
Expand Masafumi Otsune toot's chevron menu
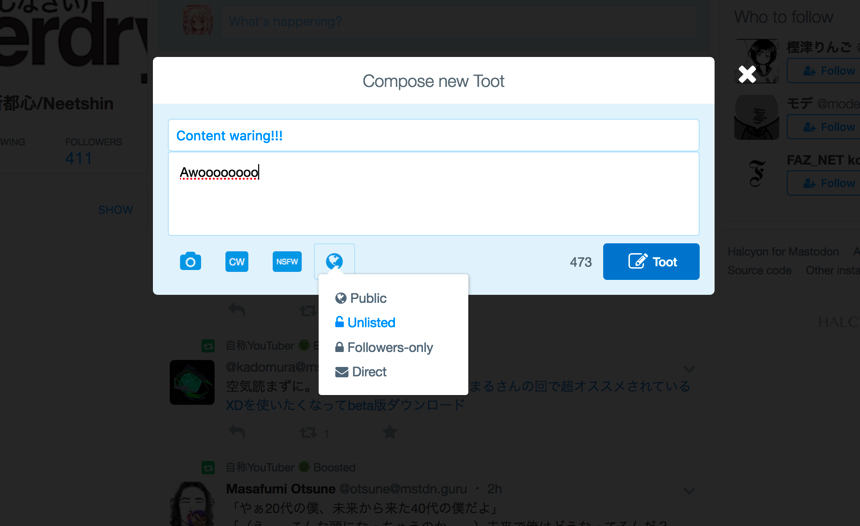[x=689, y=491]
